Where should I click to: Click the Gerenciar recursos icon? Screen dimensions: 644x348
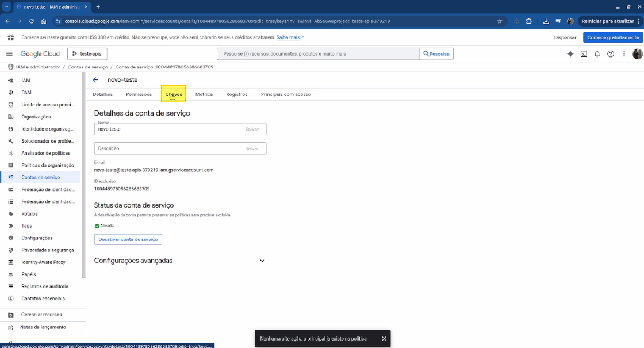coord(11,315)
